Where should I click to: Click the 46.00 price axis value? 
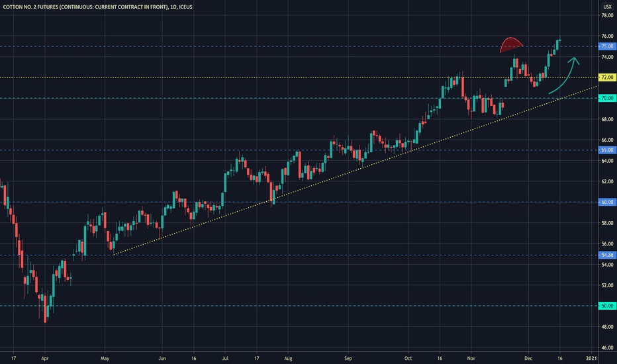pyautogui.click(x=607, y=348)
